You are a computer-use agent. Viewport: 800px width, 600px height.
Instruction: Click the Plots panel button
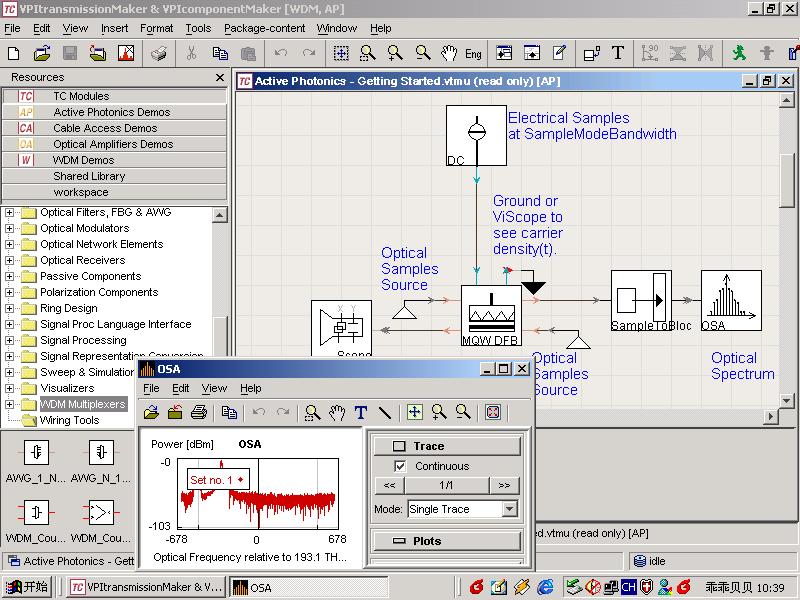pos(447,541)
